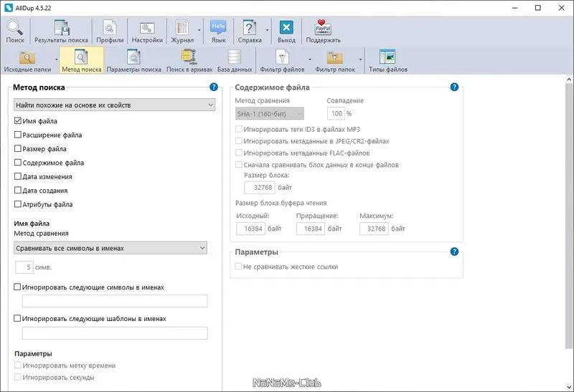Click the AllDup title bar app icon

(8, 8)
